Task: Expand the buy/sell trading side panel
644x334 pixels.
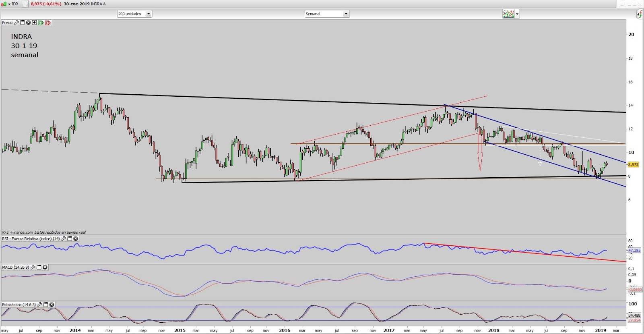Action: (640, 15)
